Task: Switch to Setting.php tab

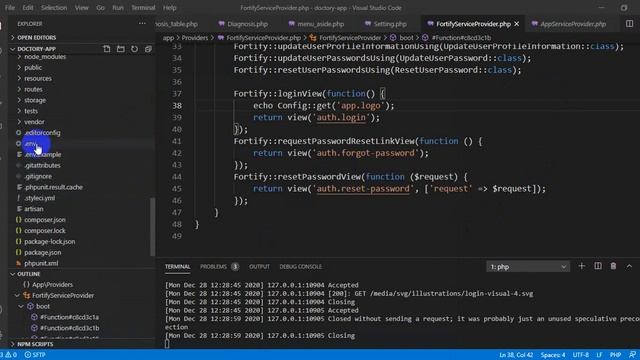Action: (x=386, y=24)
